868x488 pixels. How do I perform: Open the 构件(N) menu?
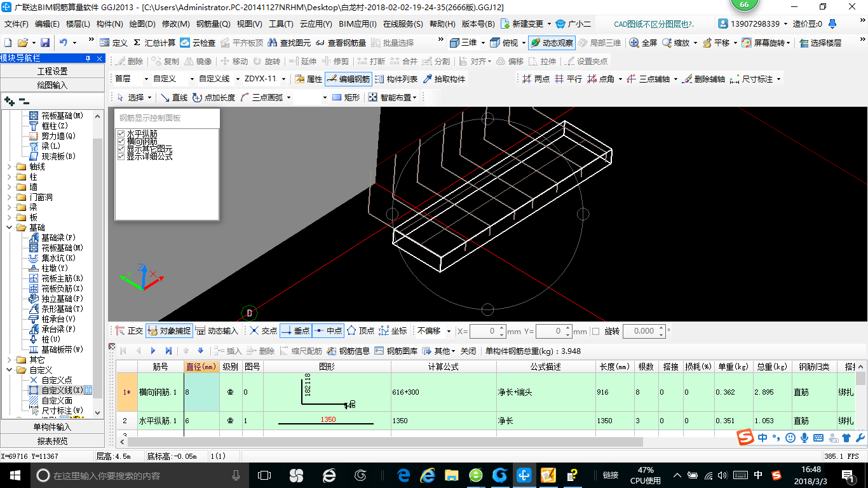pos(109,24)
